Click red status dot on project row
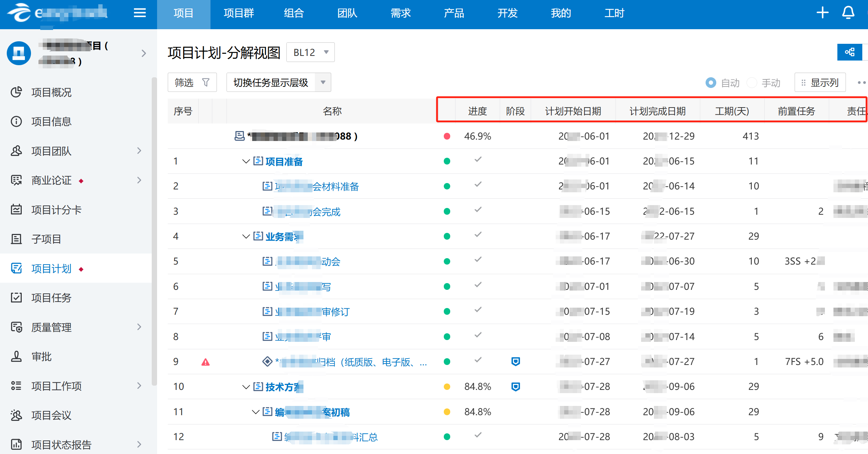 point(447,136)
